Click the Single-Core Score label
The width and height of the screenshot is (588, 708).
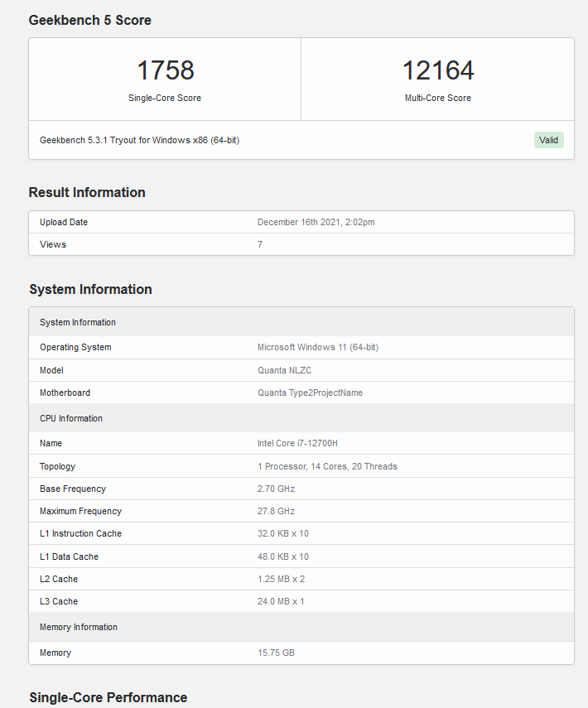tap(165, 98)
